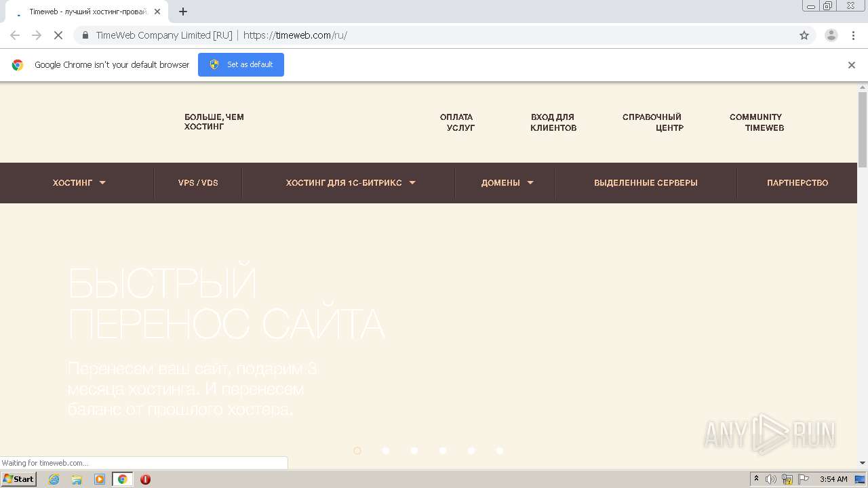
Task: Open СПРАВОЧНЫЙ ЦЕНТР link
Action: (x=652, y=122)
